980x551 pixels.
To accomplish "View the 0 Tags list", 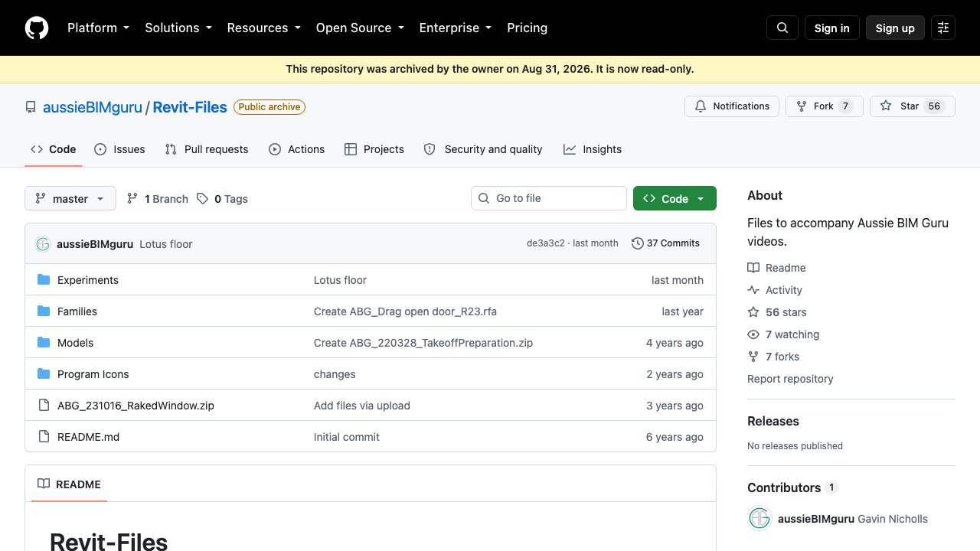I will click(x=222, y=199).
